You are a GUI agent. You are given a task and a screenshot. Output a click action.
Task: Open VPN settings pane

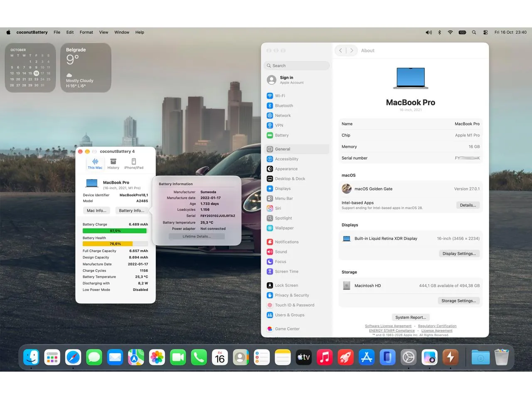[x=297, y=126]
